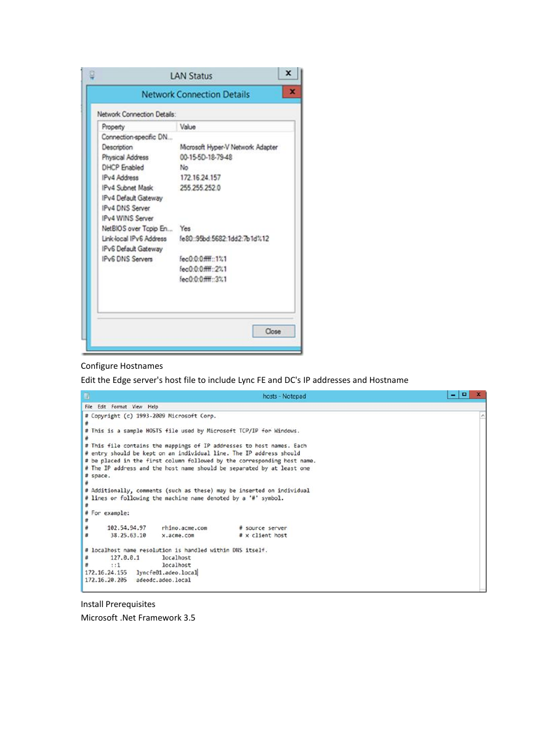Click the Notepad vertical scrollbar up arrow
Screen dimensions: 535x756
pos(482,416)
